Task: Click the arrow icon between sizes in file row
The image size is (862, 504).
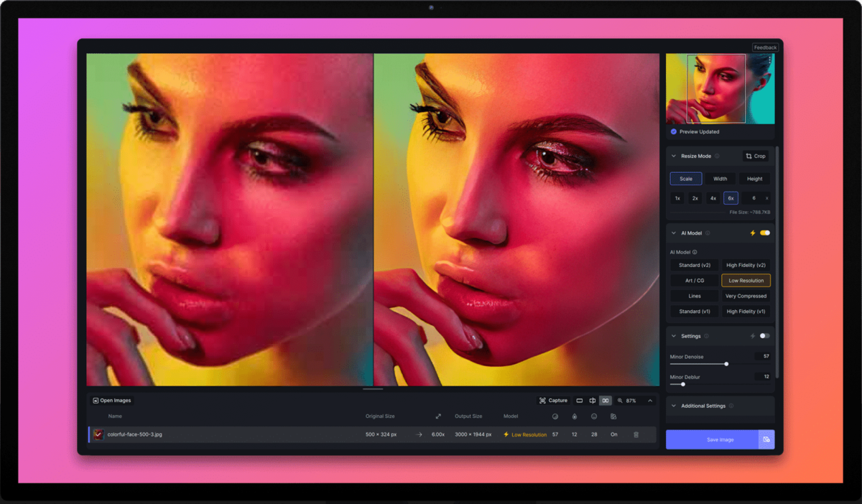Action: click(420, 434)
